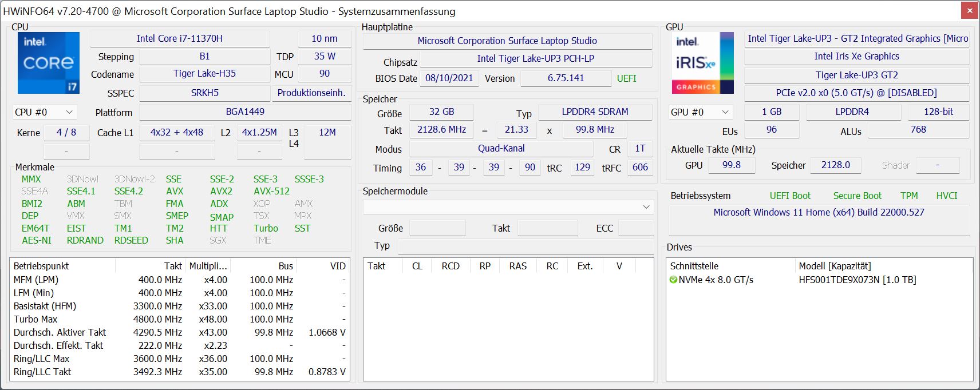The image size is (980, 390).
Task: Select the Betriebspunkt column header
Action: 41,266
